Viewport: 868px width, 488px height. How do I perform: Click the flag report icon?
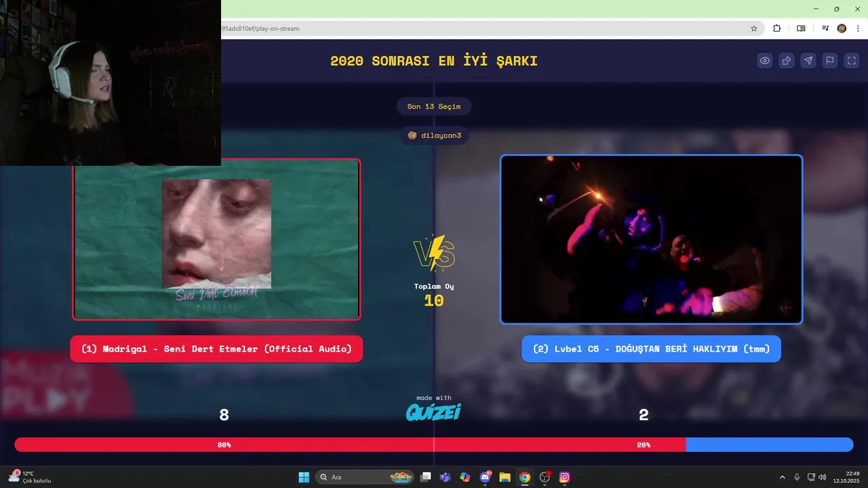tap(830, 60)
